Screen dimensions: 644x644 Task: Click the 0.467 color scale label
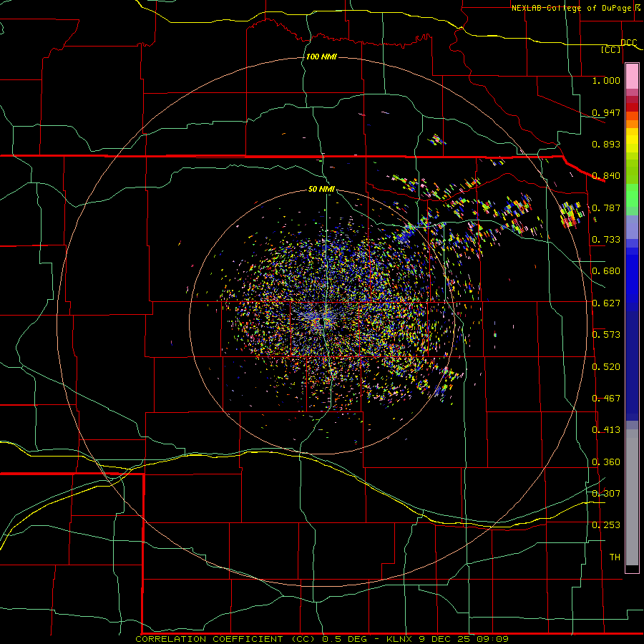pos(606,399)
